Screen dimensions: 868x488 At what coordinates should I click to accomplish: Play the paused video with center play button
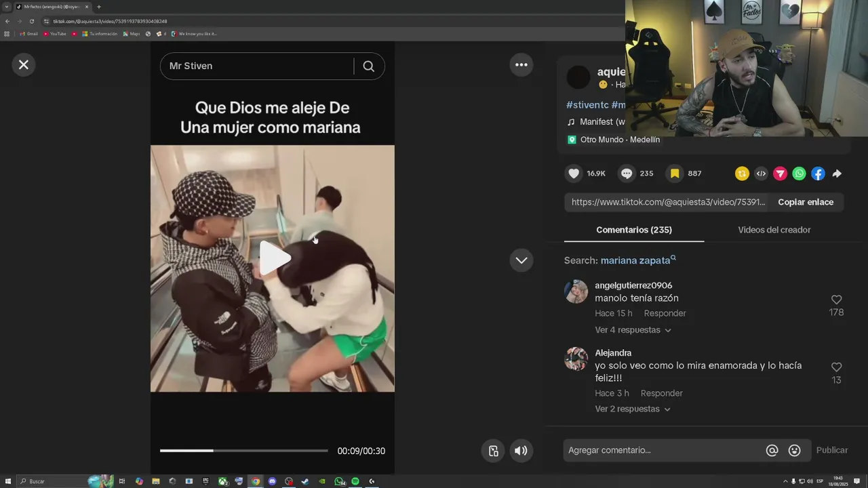tap(275, 258)
